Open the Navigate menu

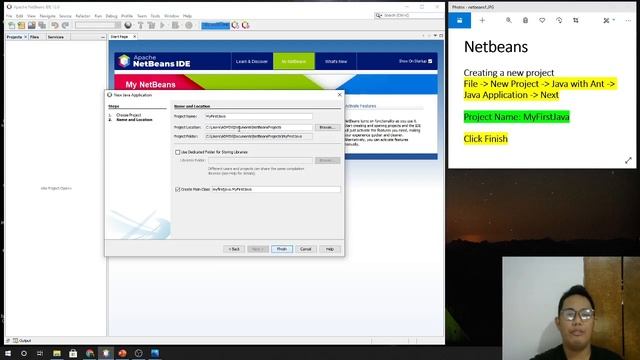click(47, 16)
